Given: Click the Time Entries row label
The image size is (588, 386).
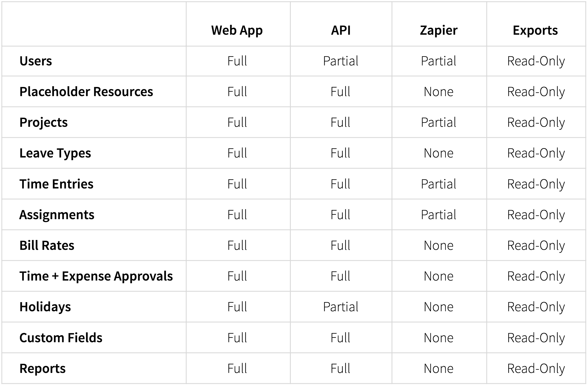Looking at the screenshot, I should pyautogui.click(x=56, y=184).
